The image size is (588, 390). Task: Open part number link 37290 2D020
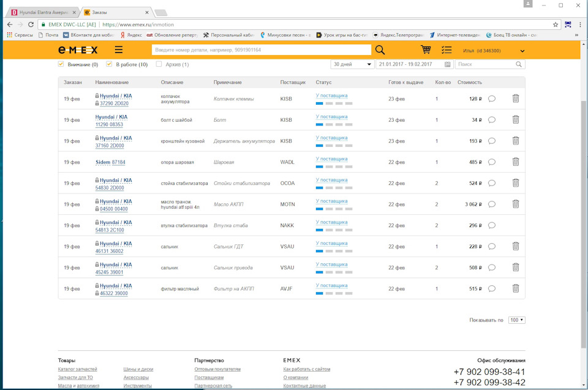click(114, 103)
